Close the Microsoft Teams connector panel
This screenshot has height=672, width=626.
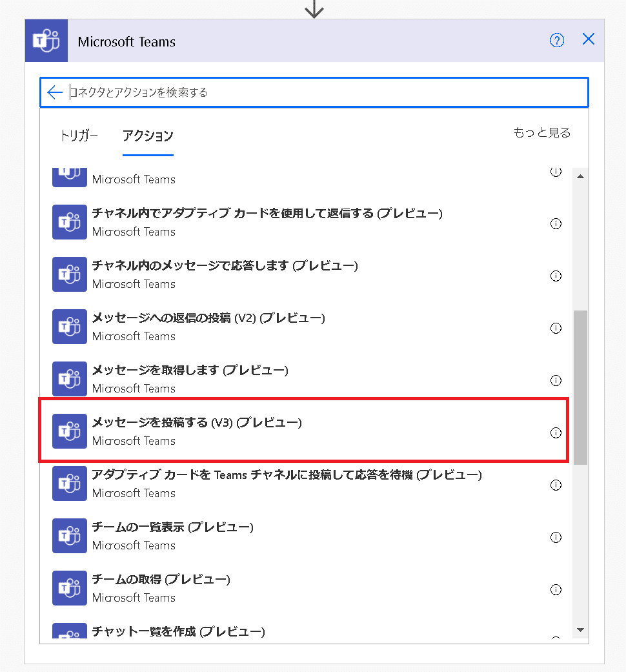(x=589, y=39)
